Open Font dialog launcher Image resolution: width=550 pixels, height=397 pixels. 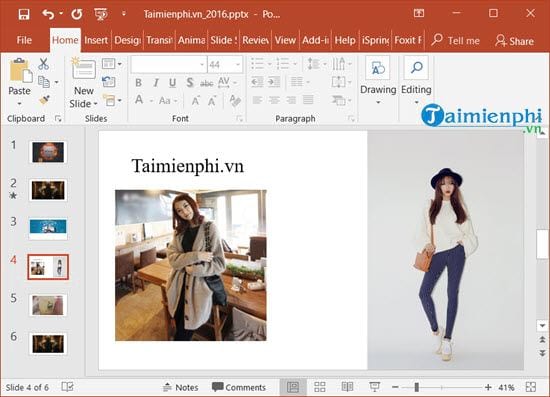[240, 119]
